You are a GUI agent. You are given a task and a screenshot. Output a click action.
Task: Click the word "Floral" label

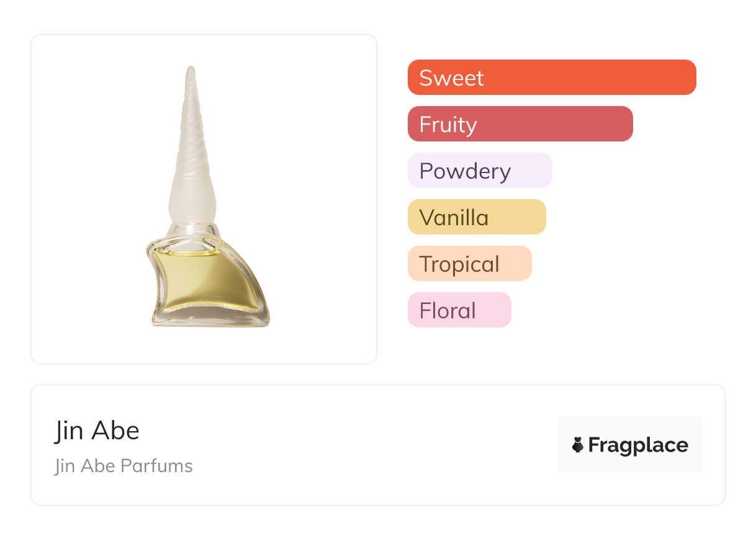[448, 310]
